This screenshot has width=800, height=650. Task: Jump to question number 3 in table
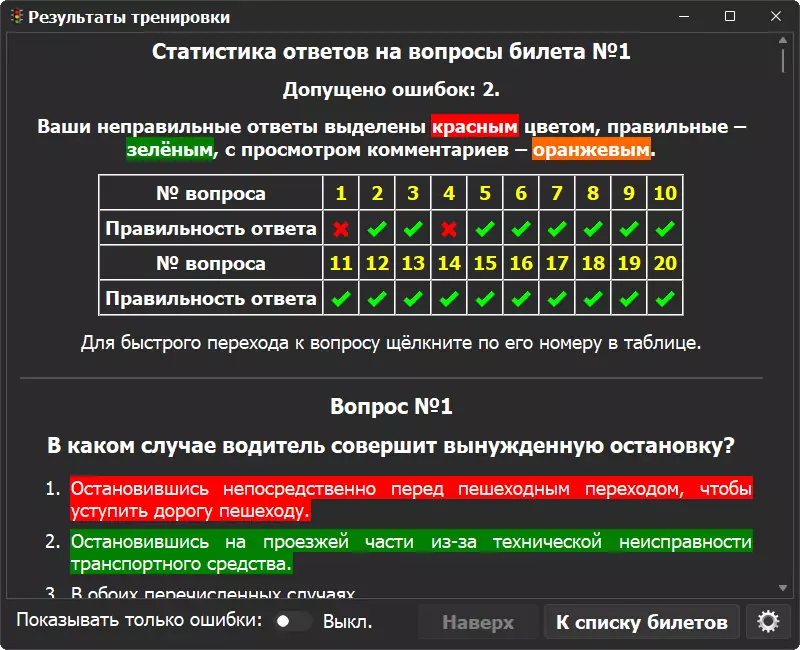[413, 193]
